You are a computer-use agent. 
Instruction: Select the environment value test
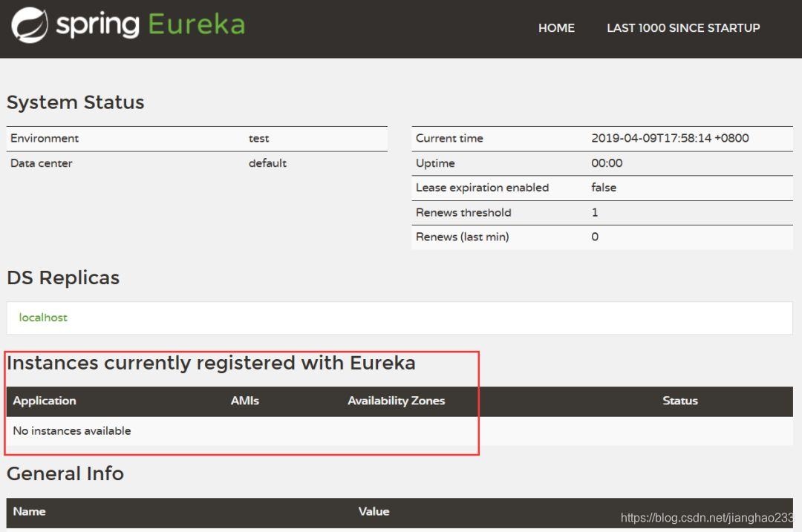[x=259, y=139]
